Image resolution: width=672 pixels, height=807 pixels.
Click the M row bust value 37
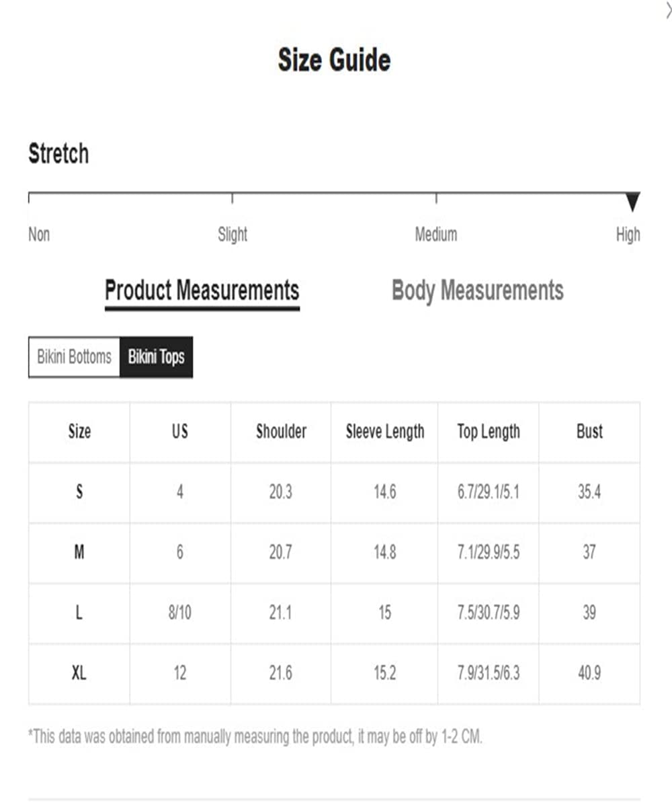coord(589,553)
